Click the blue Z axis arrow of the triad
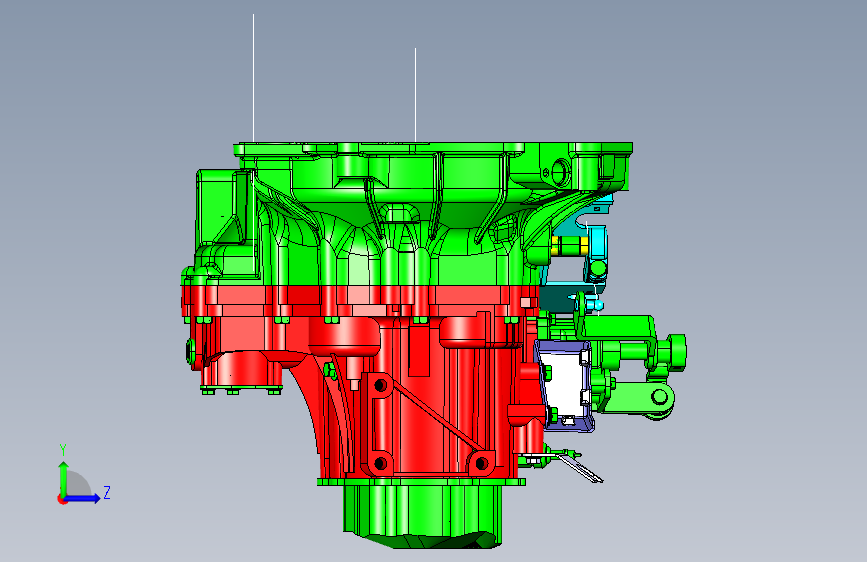This screenshot has width=867, height=562. click(x=84, y=498)
